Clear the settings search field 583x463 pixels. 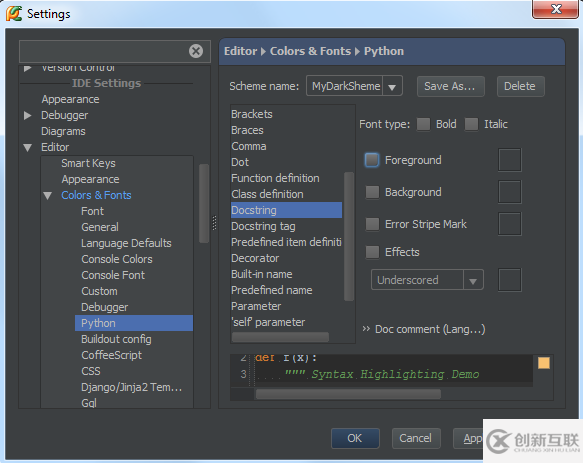click(x=196, y=51)
